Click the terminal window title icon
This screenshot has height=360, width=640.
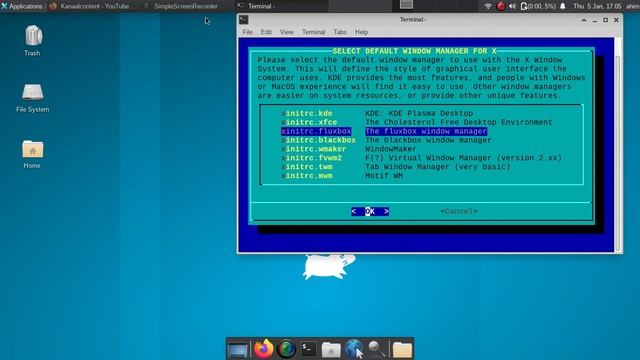point(244,20)
